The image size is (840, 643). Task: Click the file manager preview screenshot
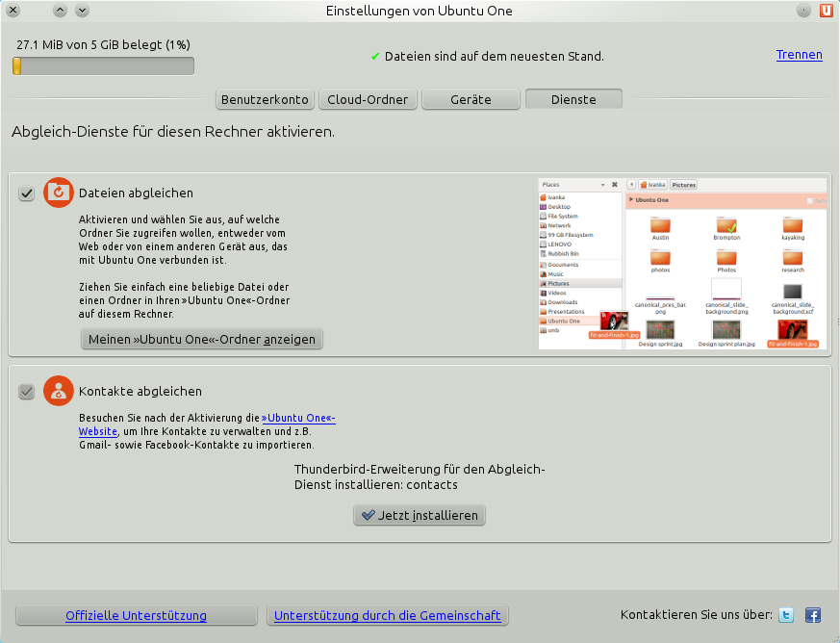pos(682,263)
